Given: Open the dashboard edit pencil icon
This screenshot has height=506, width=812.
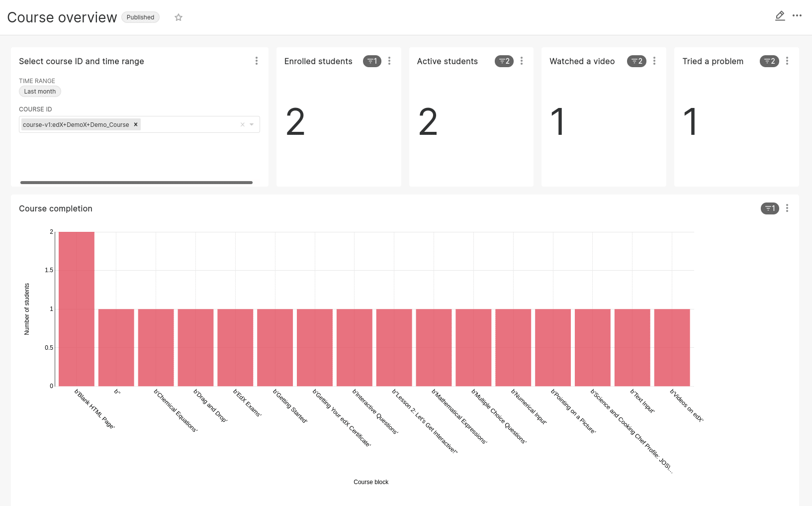Looking at the screenshot, I should 779,15.
